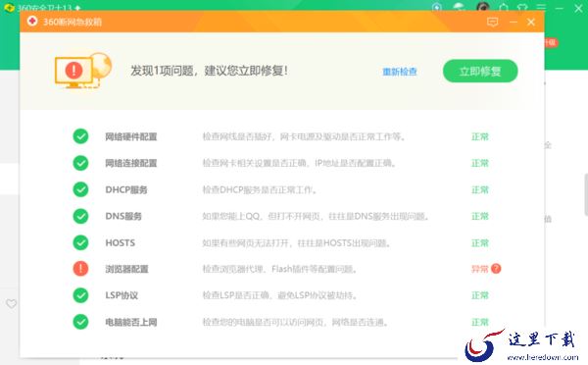Click the 360断网急救箱 red cross logo
This screenshot has width=588, height=365.
32,22
